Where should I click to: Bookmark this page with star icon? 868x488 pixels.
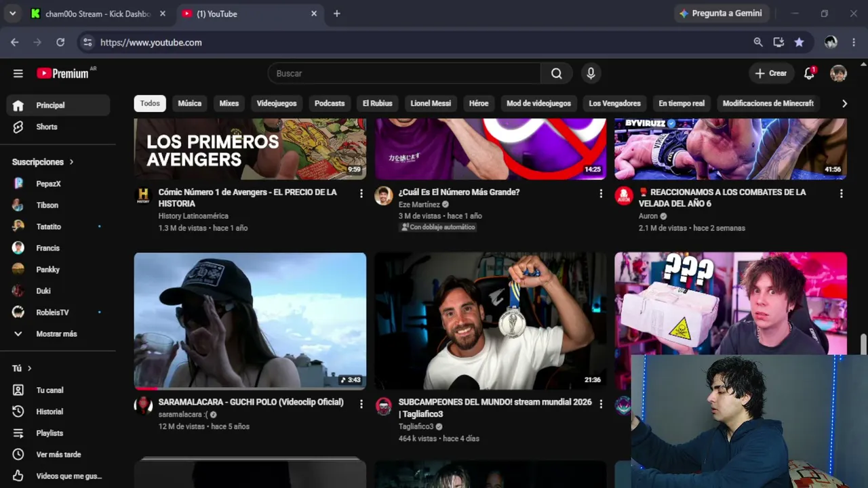(x=799, y=42)
